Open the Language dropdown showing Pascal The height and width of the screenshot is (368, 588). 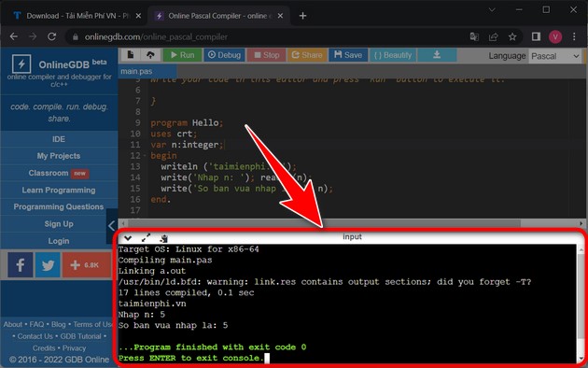pos(554,56)
